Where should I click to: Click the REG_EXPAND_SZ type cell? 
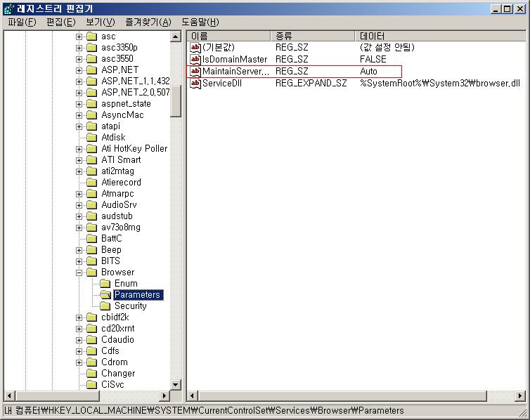[311, 83]
